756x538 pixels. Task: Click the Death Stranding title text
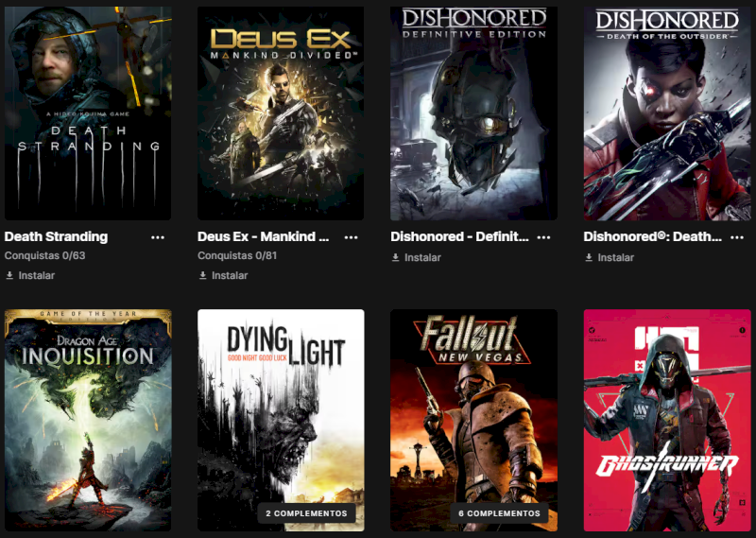tap(56, 237)
